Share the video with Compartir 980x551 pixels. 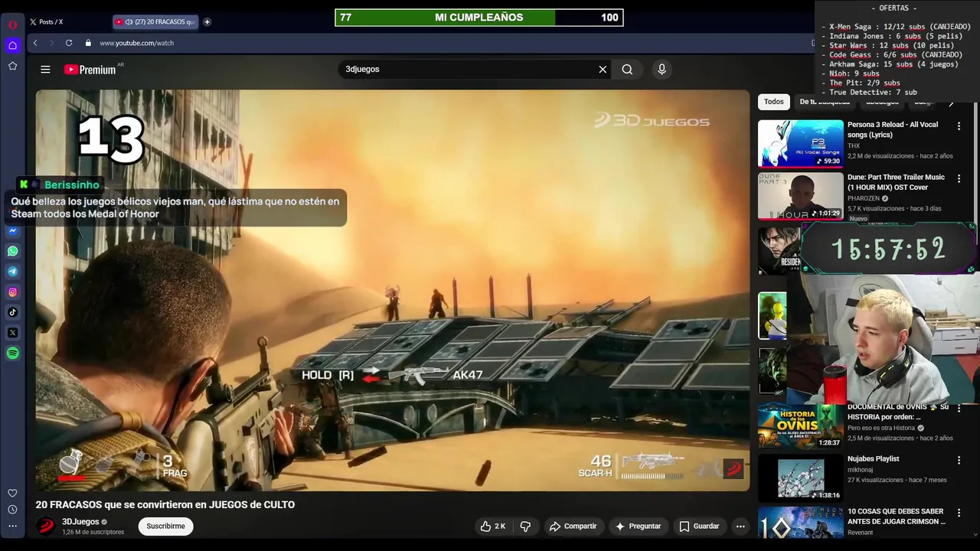click(573, 526)
